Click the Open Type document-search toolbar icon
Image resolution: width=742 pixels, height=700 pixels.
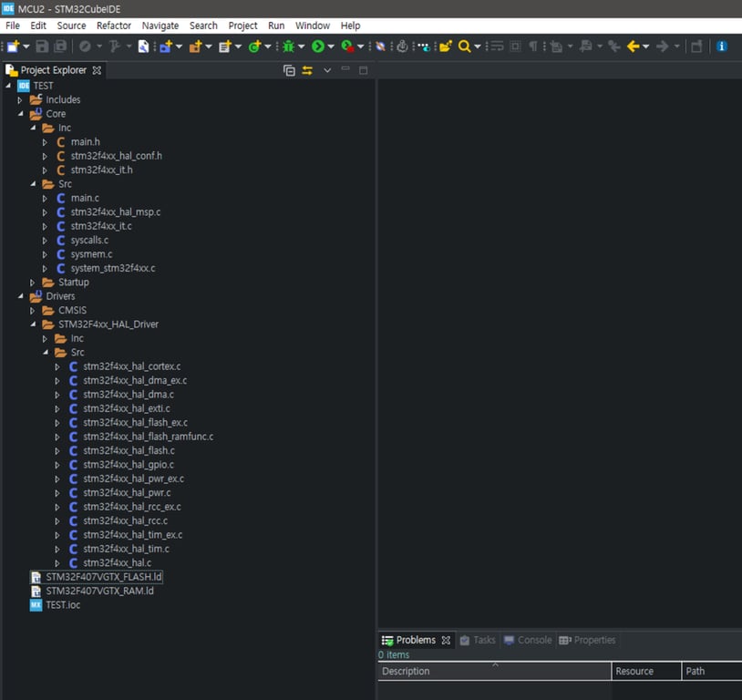144,46
